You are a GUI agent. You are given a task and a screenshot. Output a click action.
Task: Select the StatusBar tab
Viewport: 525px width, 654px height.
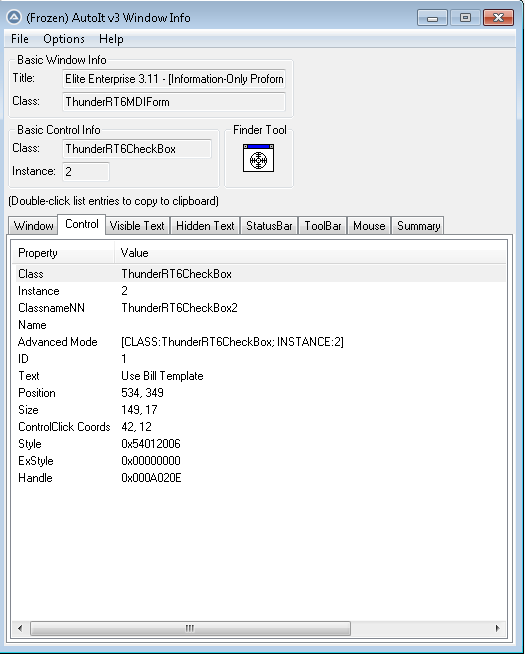tap(269, 226)
